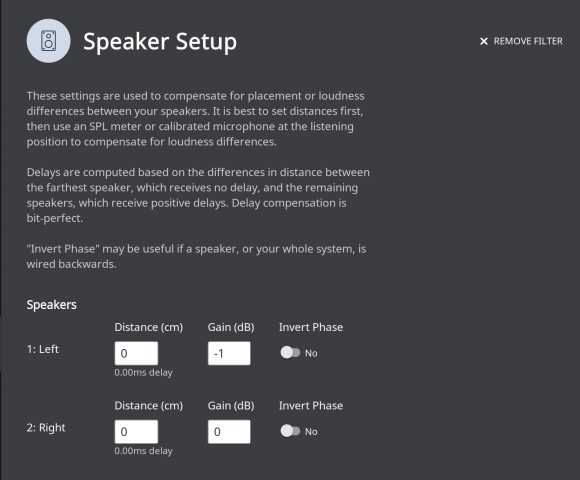Click the round speaker icon beside the title
Viewport: 580px width, 480px height.
pyautogui.click(x=48, y=41)
